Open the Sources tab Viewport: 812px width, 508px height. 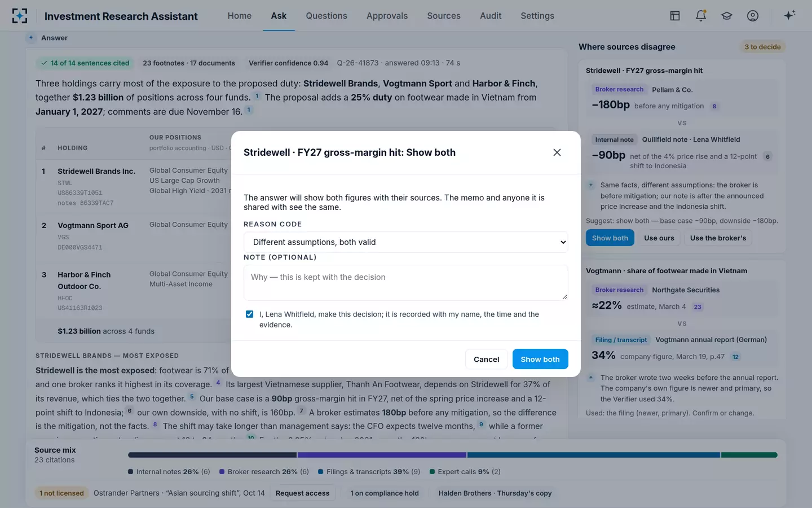(x=444, y=16)
